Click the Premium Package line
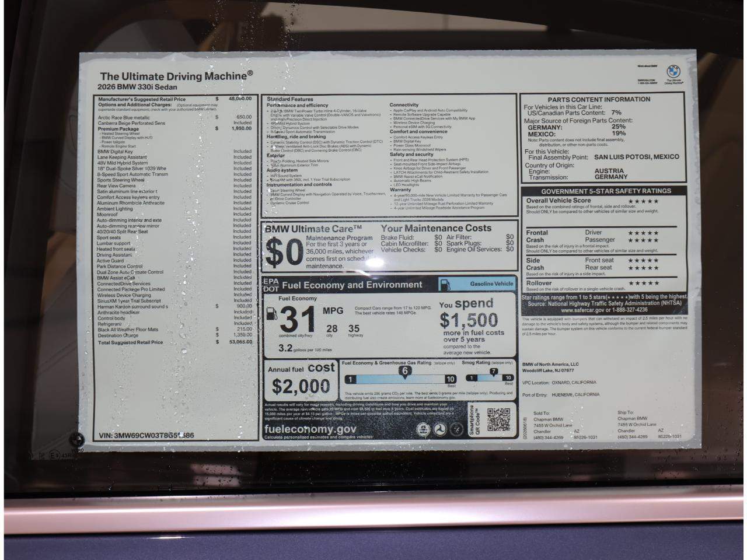This screenshot has width=747, height=560. click(x=174, y=128)
